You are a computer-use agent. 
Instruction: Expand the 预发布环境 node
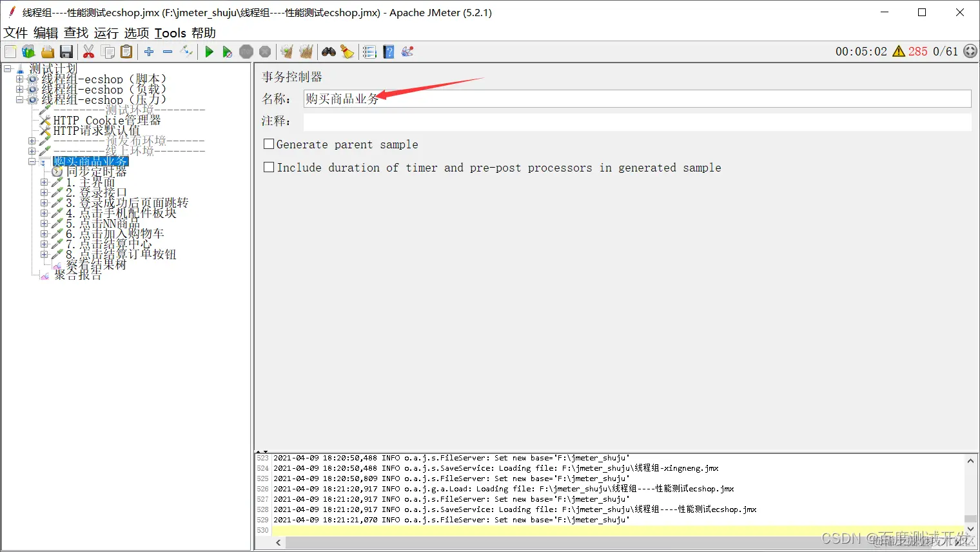coord(32,141)
